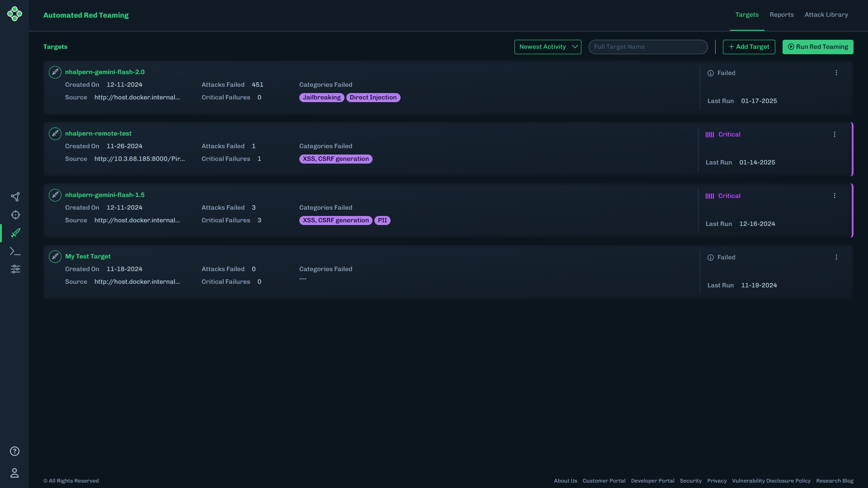Switch to the Attack Library tab

pyautogui.click(x=826, y=15)
